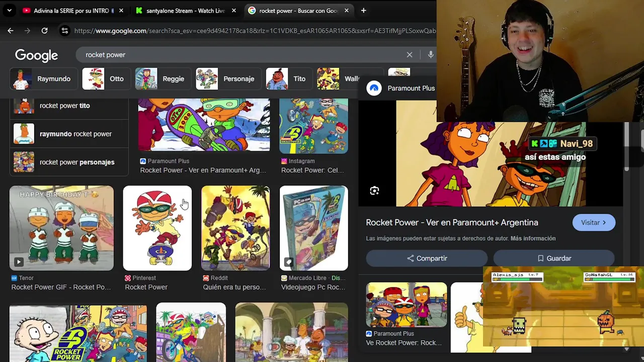The image size is (644, 362).
Task: Open the Pinterest Otto skateboard image
Action: 157,228
